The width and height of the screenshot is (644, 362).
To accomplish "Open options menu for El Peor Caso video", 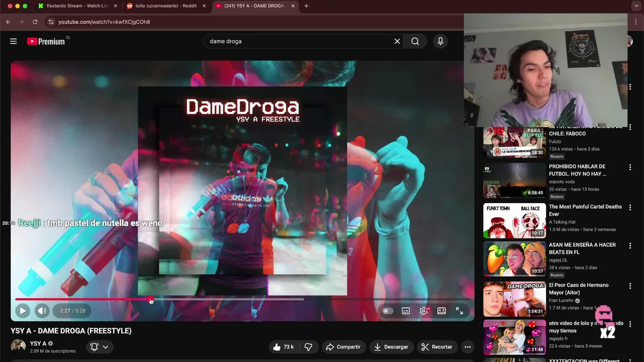I will [x=630, y=286].
